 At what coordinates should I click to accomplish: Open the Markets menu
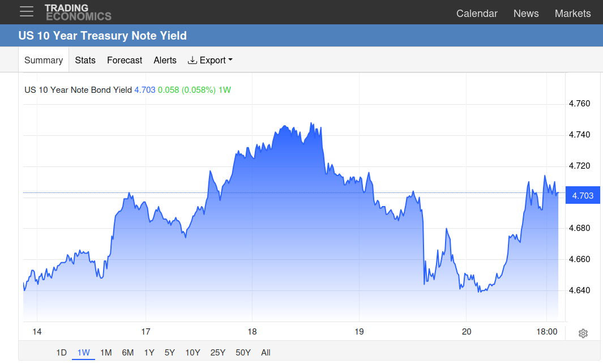(x=572, y=14)
